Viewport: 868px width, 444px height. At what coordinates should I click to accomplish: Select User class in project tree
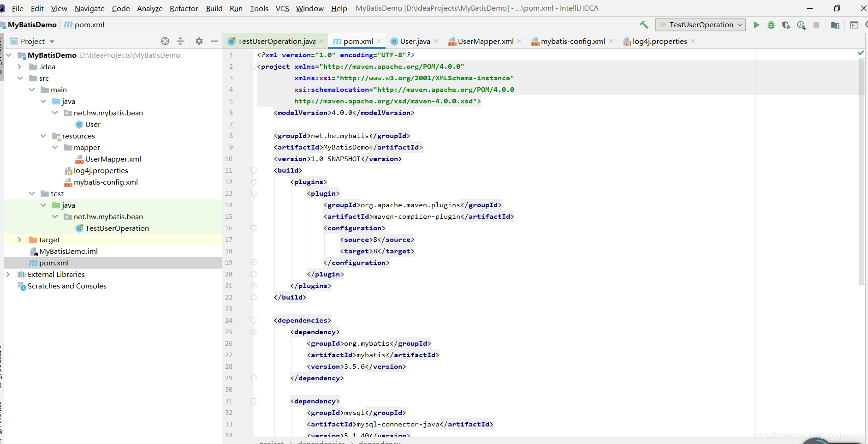[93, 124]
